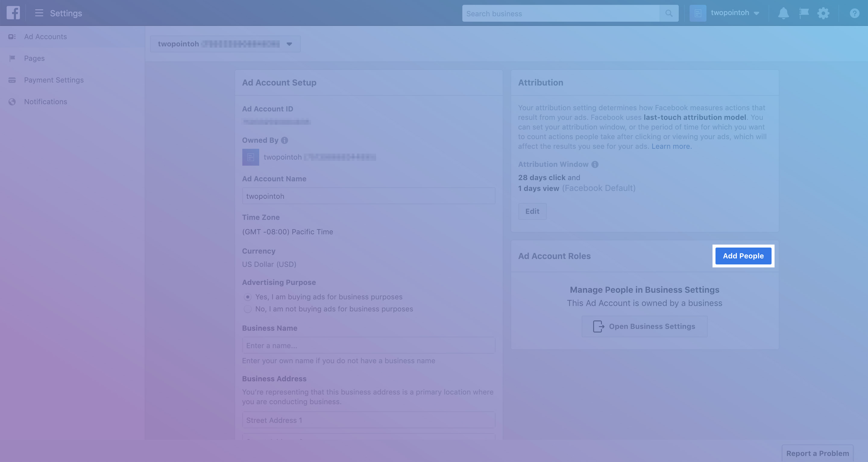Click the Business Name input field

point(368,345)
